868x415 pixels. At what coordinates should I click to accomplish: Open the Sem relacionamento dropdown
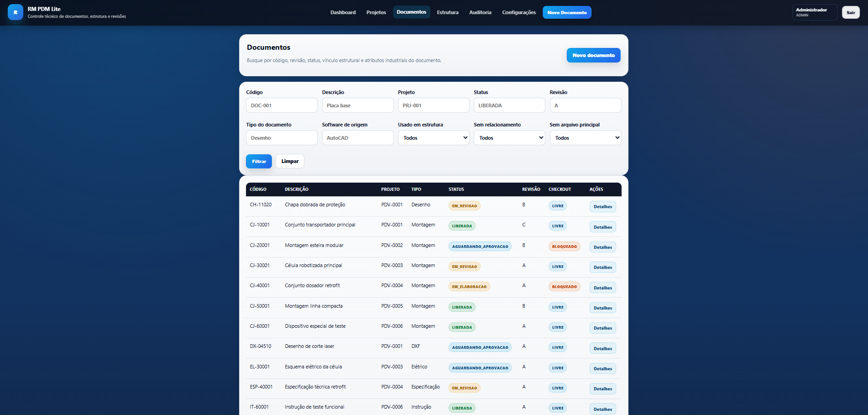[x=509, y=138]
